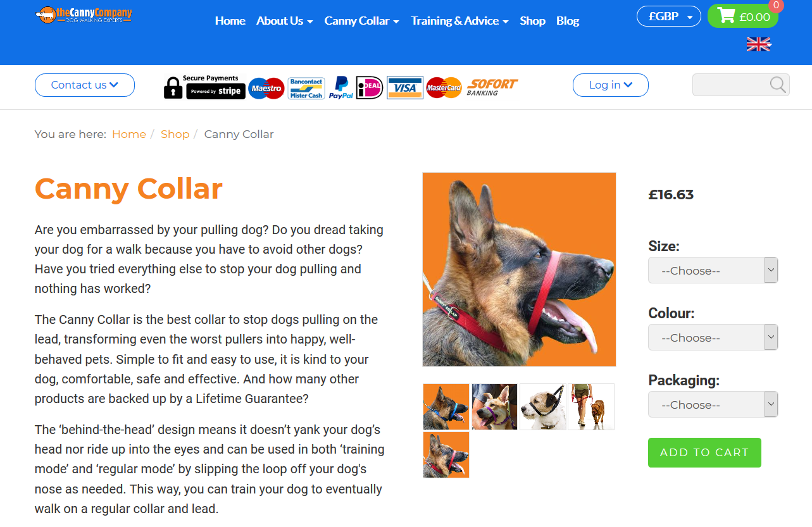Open the £GBP currency selector

(668, 16)
